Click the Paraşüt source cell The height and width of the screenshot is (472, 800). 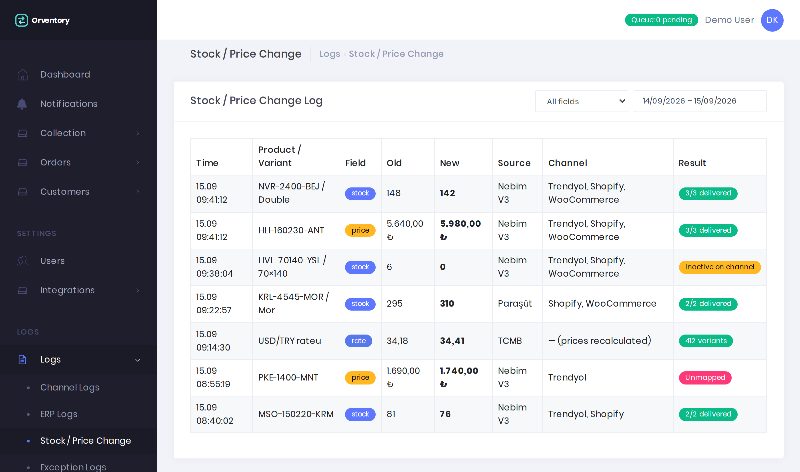point(515,304)
